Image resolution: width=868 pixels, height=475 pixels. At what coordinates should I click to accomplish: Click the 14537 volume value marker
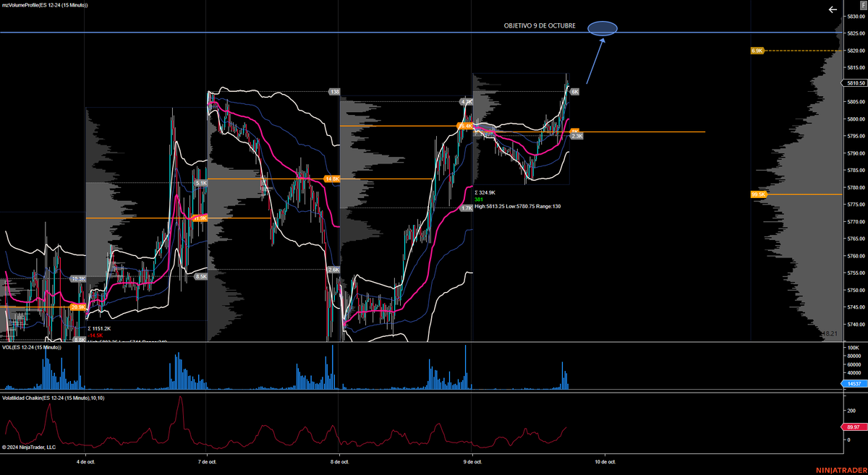click(855, 384)
